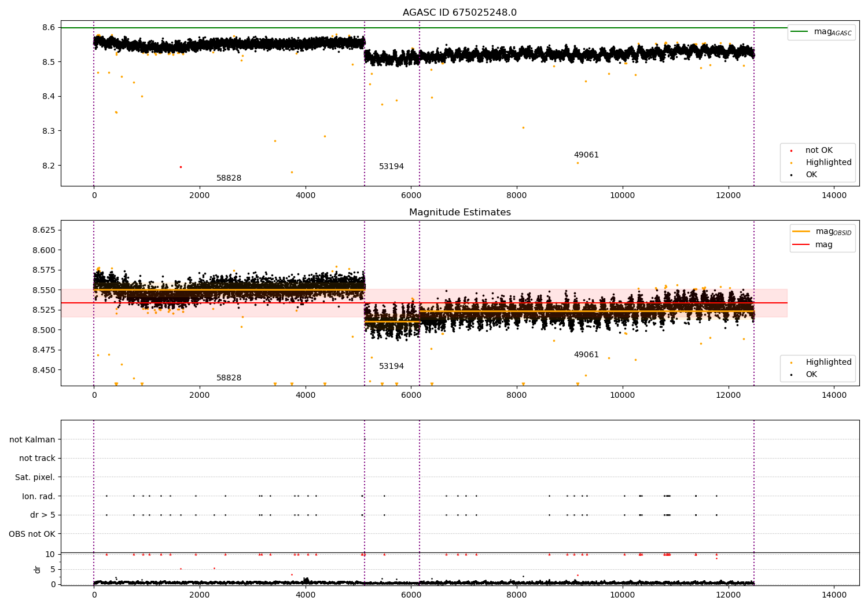Image resolution: width=868 pixels, height=608 pixels.
Task: Click the 8.450 y-axis tick label
Action: 44,371
